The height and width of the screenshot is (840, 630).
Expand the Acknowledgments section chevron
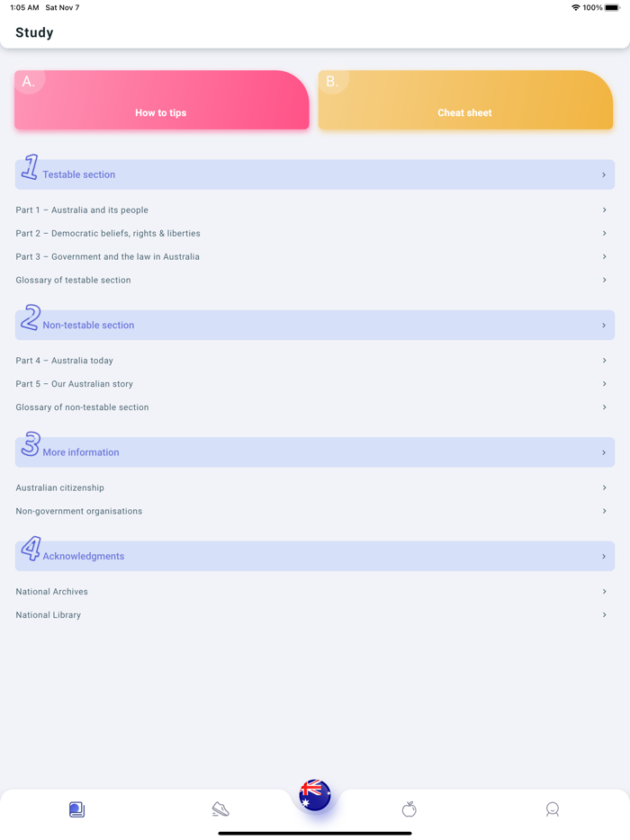(x=605, y=556)
